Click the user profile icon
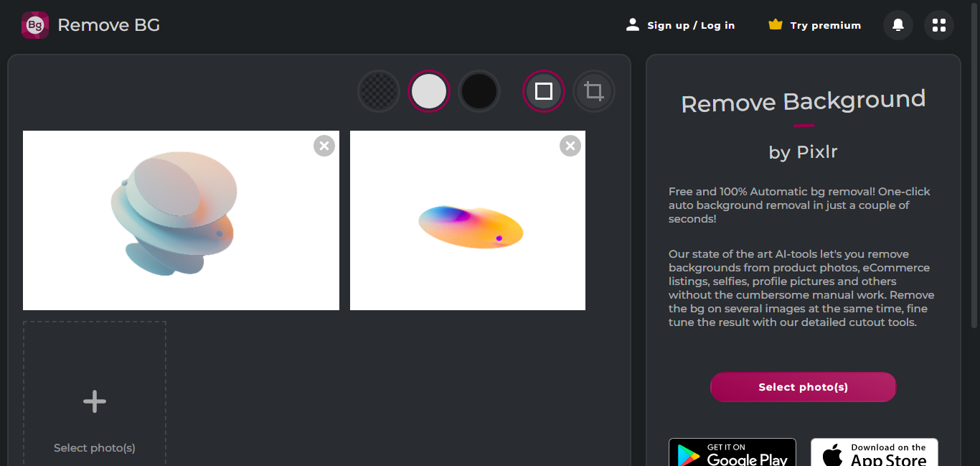This screenshot has height=466, width=980. click(x=632, y=24)
